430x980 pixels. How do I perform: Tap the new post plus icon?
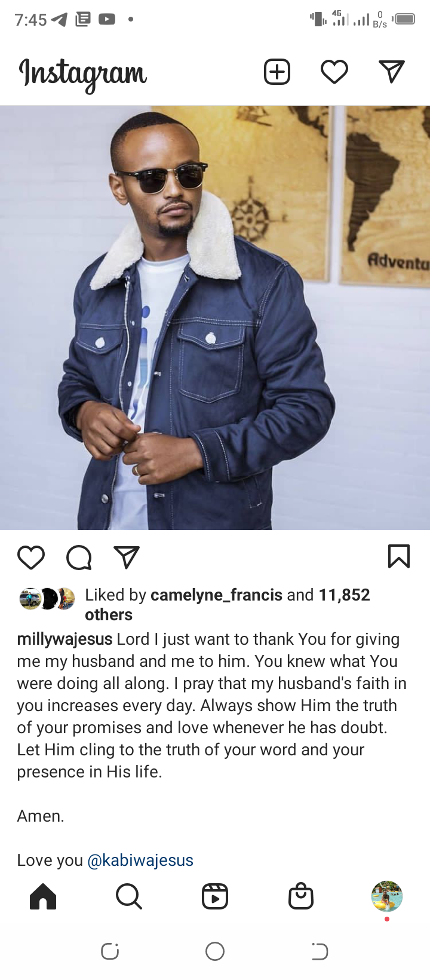[x=277, y=72]
